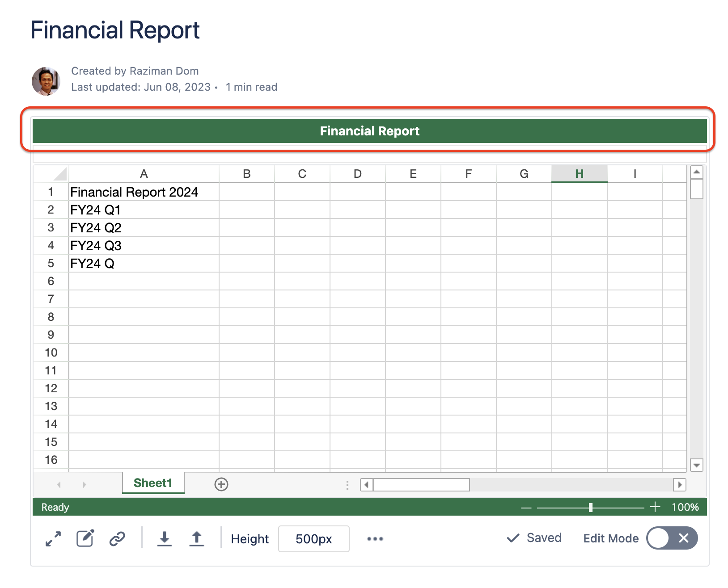
Task: Select the Sheet1 tab
Action: (153, 483)
